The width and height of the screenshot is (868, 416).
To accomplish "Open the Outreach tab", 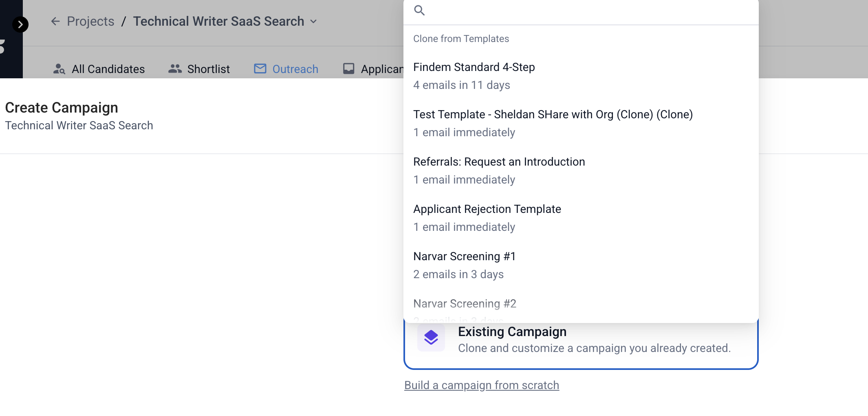I will coord(286,69).
